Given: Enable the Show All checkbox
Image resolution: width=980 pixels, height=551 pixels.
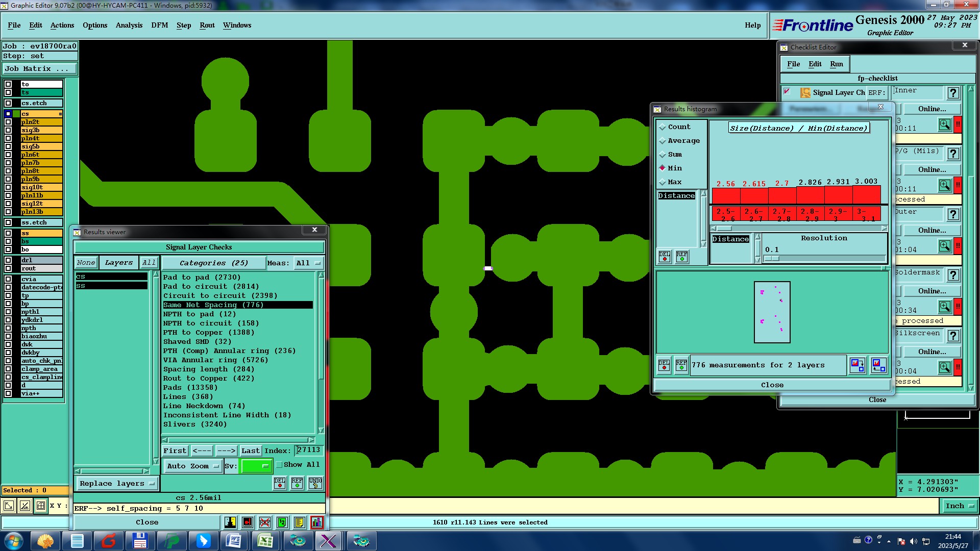Looking at the screenshot, I should pos(279,465).
